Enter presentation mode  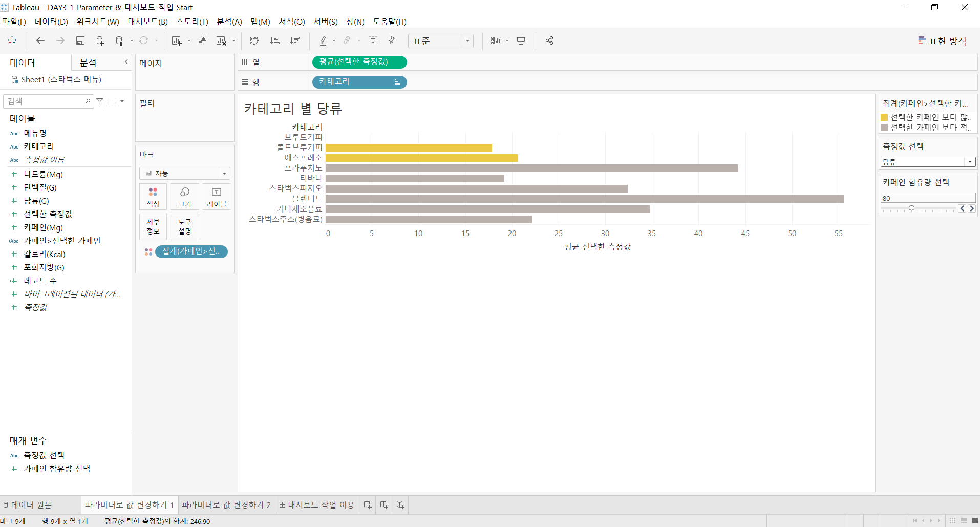pyautogui.click(x=521, y=40)
